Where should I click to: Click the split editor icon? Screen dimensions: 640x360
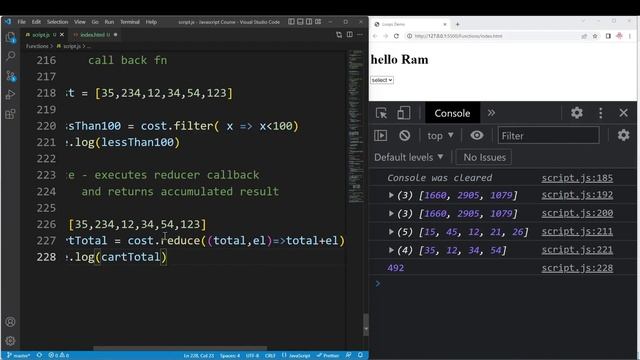point(350,35)
